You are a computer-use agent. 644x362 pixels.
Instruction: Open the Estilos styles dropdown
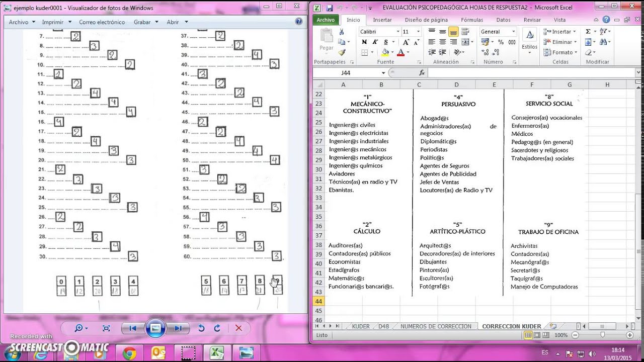529,40
